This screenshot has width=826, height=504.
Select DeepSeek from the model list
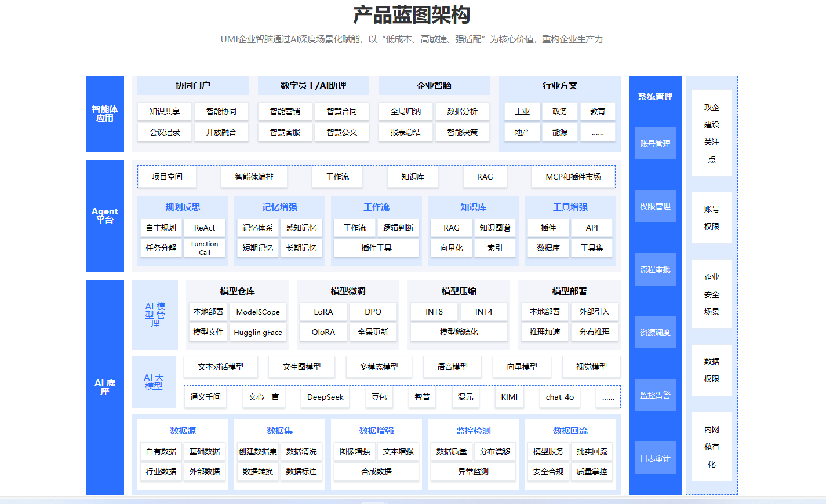pos(325,397)
